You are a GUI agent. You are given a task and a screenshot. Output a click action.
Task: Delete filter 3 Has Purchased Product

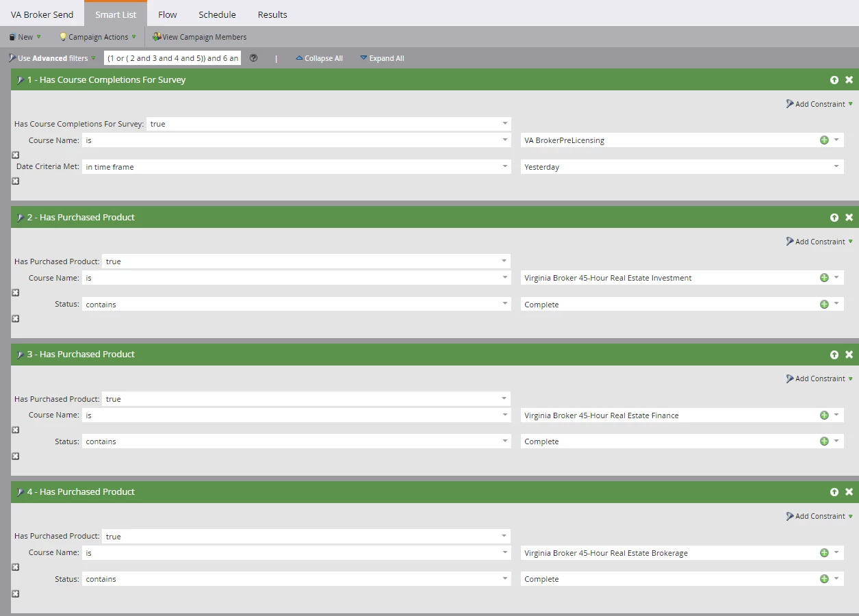click(849, 355)
